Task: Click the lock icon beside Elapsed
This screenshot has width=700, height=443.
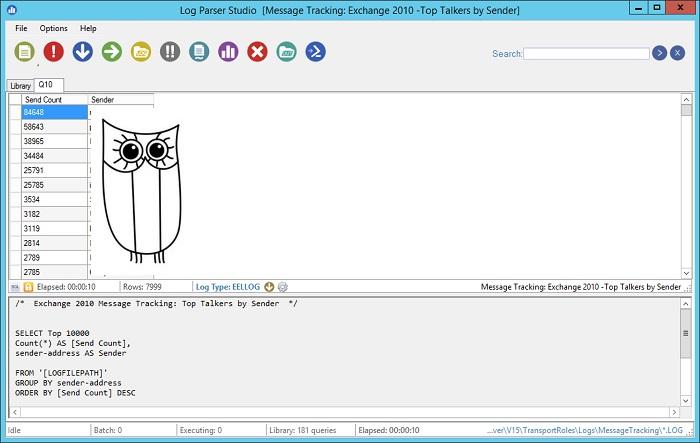Action: 28,287
